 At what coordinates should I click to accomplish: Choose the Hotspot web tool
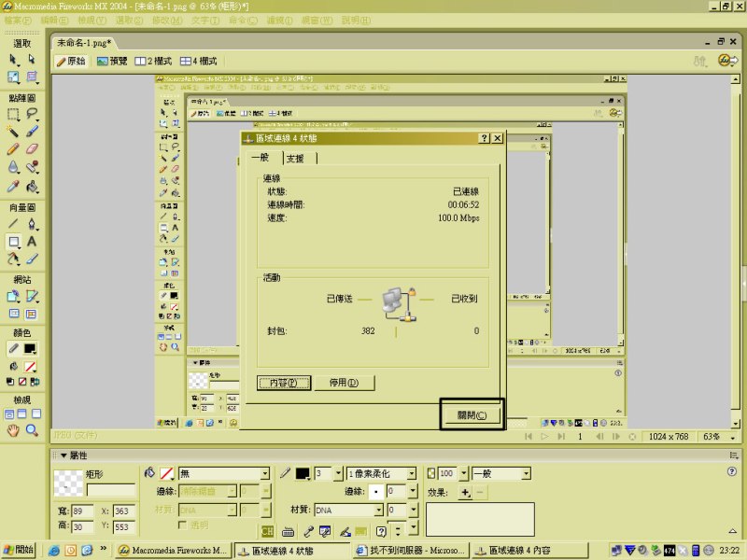click(13, 296)
